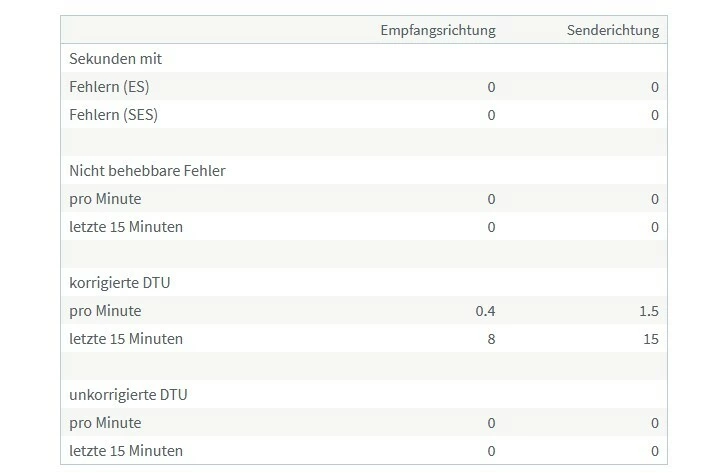Click 'letzte 15 Minuten' under unkorrigierte DTU
The image size is (704, 473).
pyautogui.click(x=126, y=451)
